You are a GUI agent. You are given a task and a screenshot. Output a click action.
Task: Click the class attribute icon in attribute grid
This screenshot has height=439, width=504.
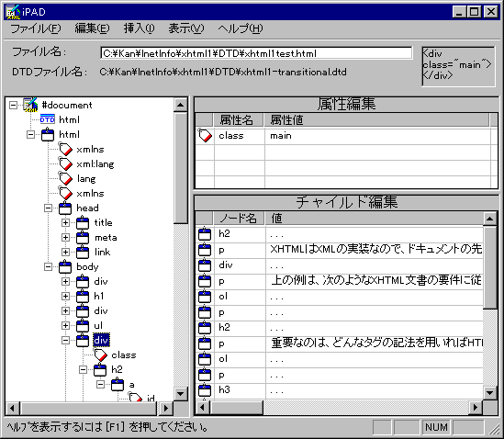coord(205,135)
